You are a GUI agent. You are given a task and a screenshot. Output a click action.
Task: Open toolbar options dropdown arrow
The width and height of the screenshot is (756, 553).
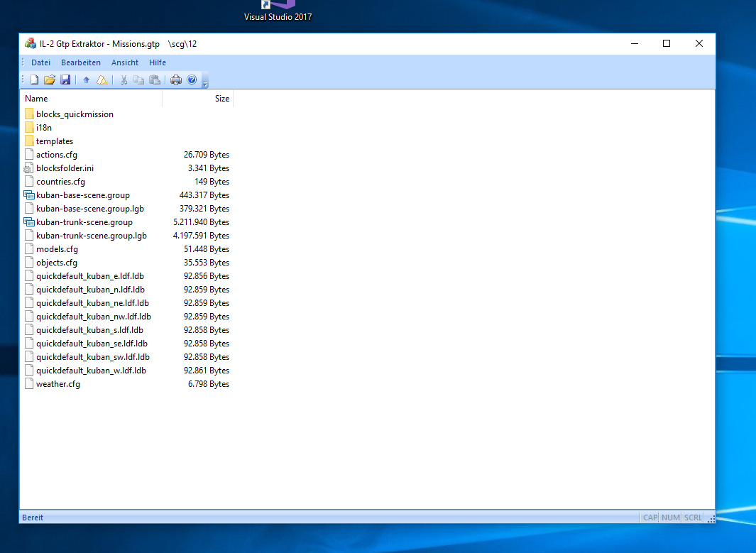click(x=205, y=81)
